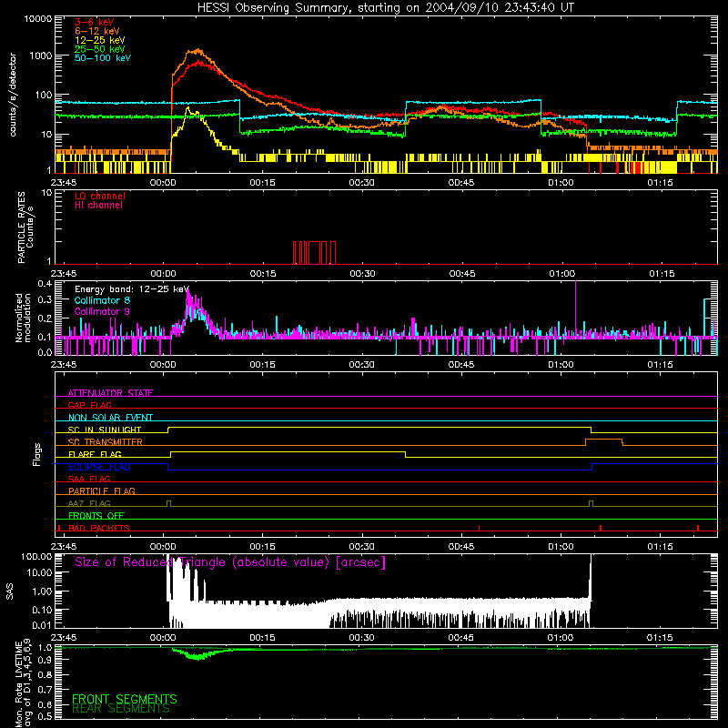Click the yellow 12-25 keV flare peak

(x=188, y=108)
